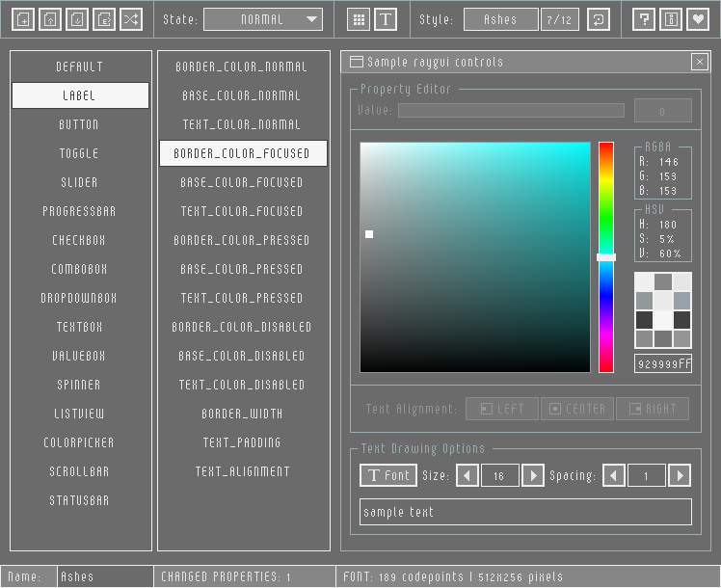Screen dimensions: 721x588
Task: Select BUTTON in the controls list
Action: (80, 124)
